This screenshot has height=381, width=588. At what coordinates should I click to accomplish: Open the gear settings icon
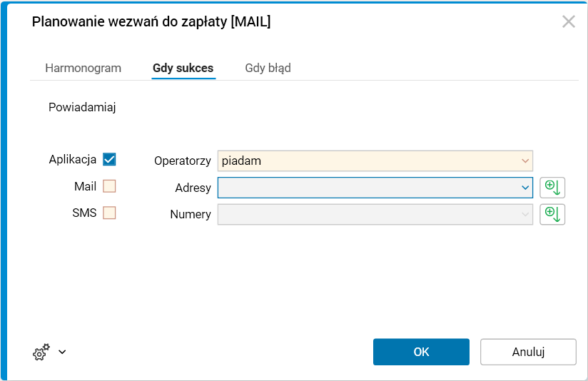pos(41,352)
